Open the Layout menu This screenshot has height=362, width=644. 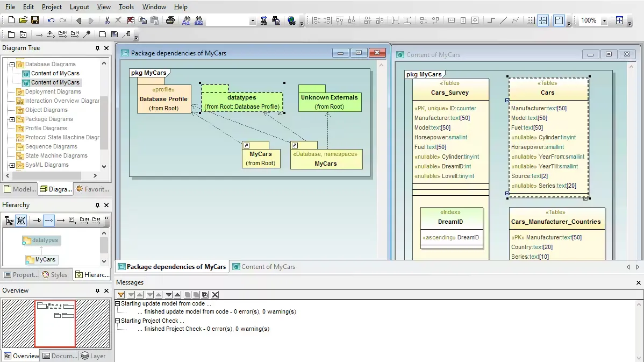(x=79, y=6)
